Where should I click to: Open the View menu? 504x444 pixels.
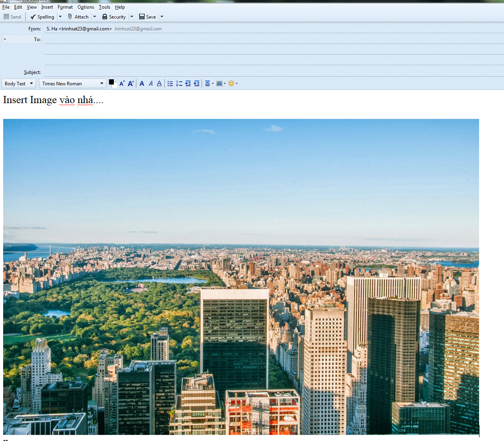pos(32,7)
